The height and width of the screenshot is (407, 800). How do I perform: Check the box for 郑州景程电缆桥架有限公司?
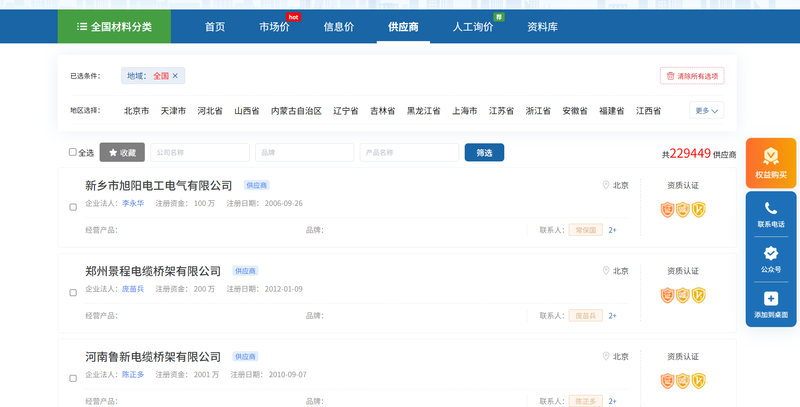point(73,293)
